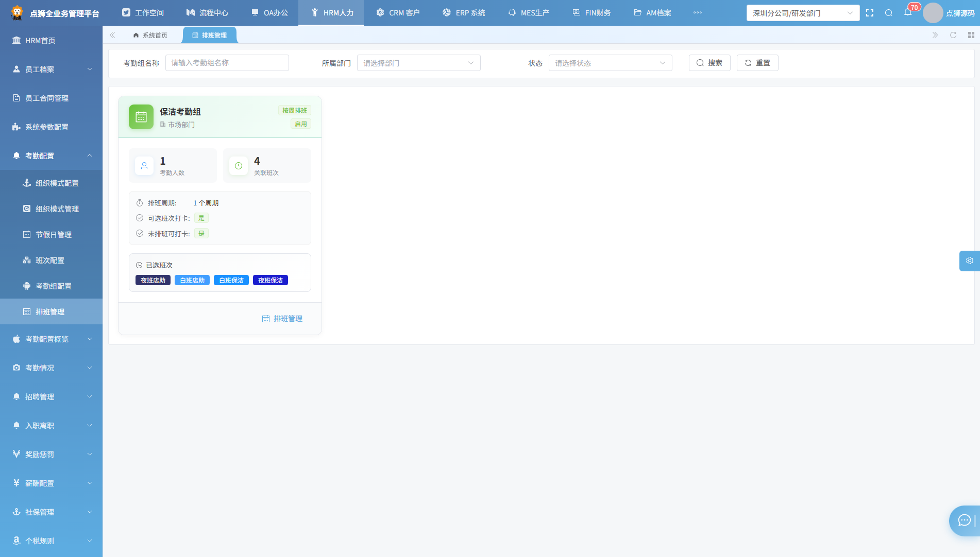Open more modules ellipsis in top nav
This screenshot has width=980, height=557.
click(x=697, y=13)
